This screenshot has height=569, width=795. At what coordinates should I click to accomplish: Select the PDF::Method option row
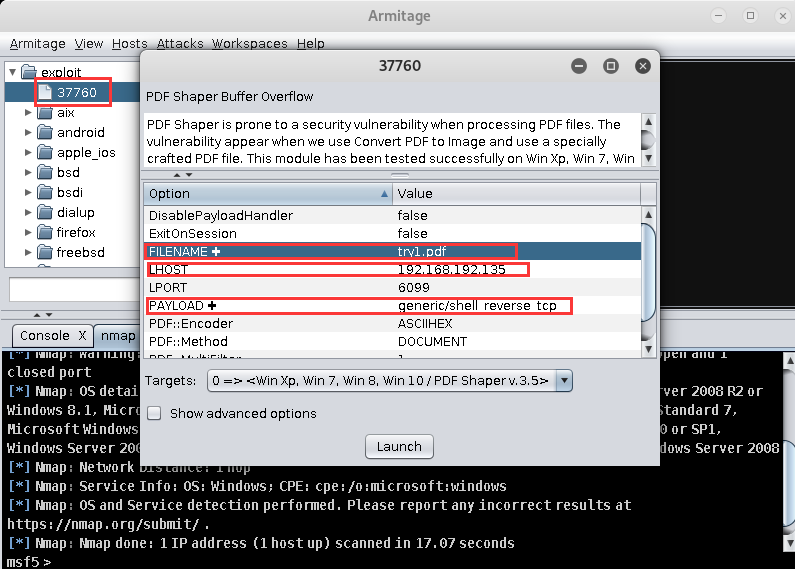pyautogui.click(x=392, y=341)
